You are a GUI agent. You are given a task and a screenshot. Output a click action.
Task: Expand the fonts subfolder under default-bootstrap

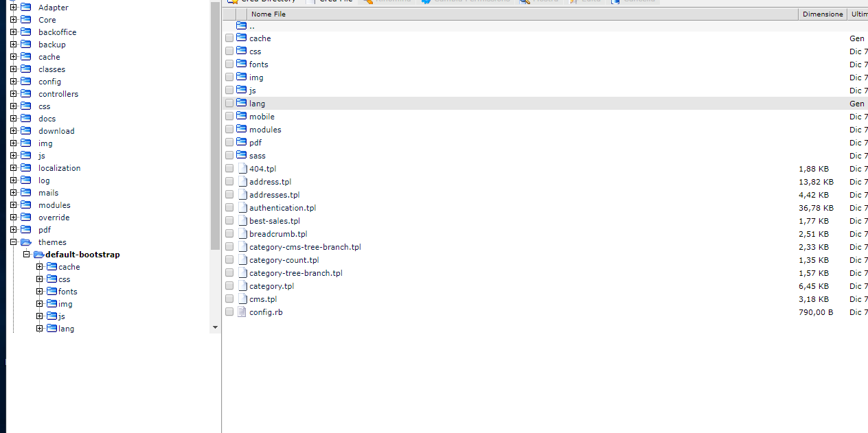coord(40,291)
